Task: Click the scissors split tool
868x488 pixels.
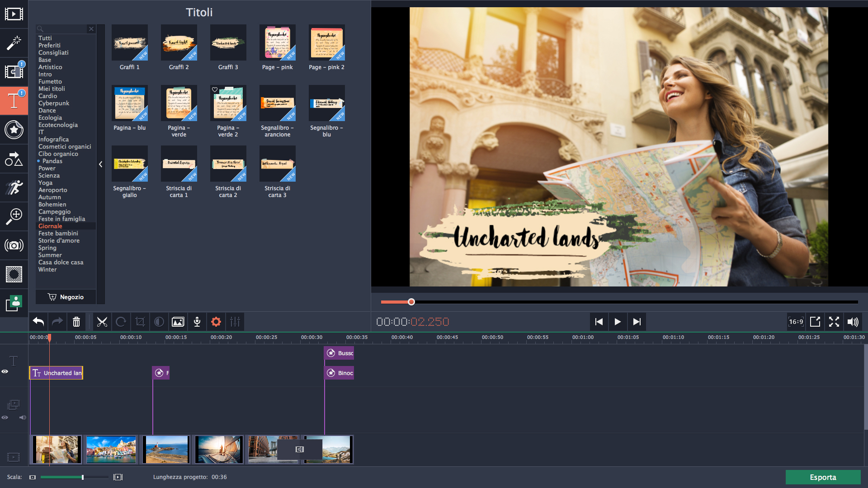Action: coord(102,322)
